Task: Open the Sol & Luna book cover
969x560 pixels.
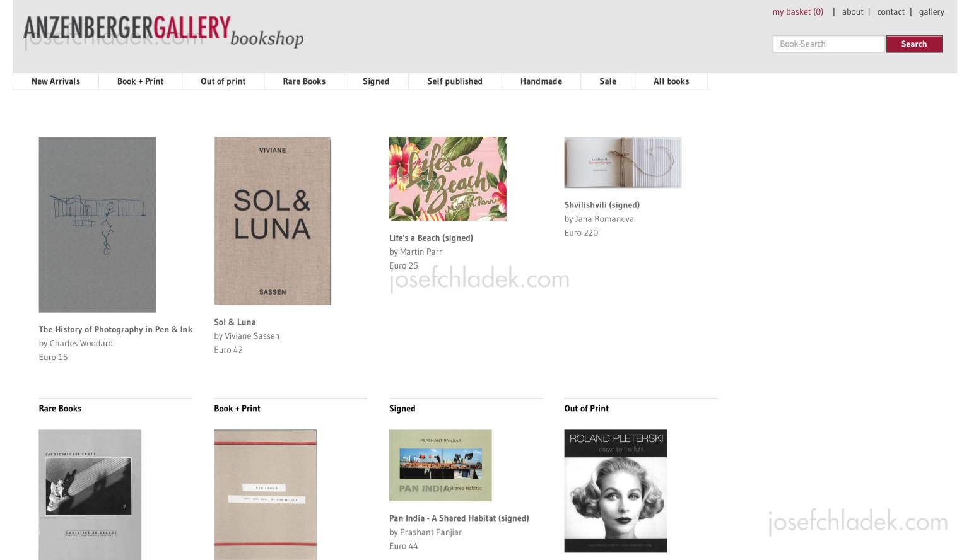Action: pos(273,221)
